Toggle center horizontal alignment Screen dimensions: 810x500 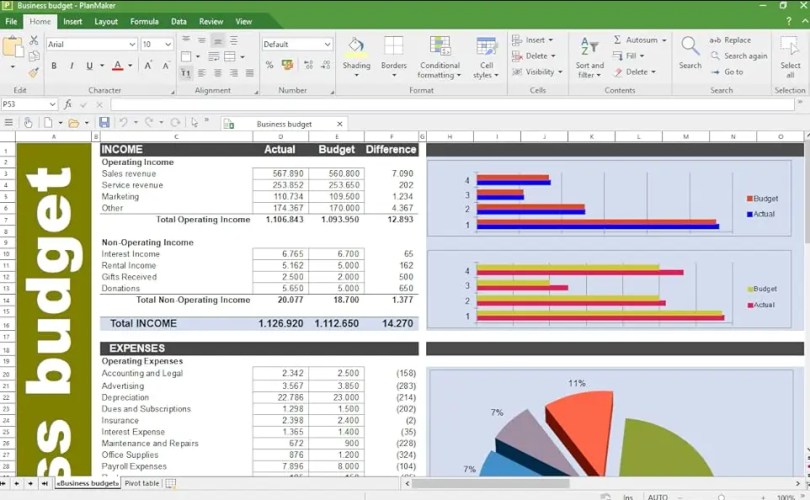[218, 73]
